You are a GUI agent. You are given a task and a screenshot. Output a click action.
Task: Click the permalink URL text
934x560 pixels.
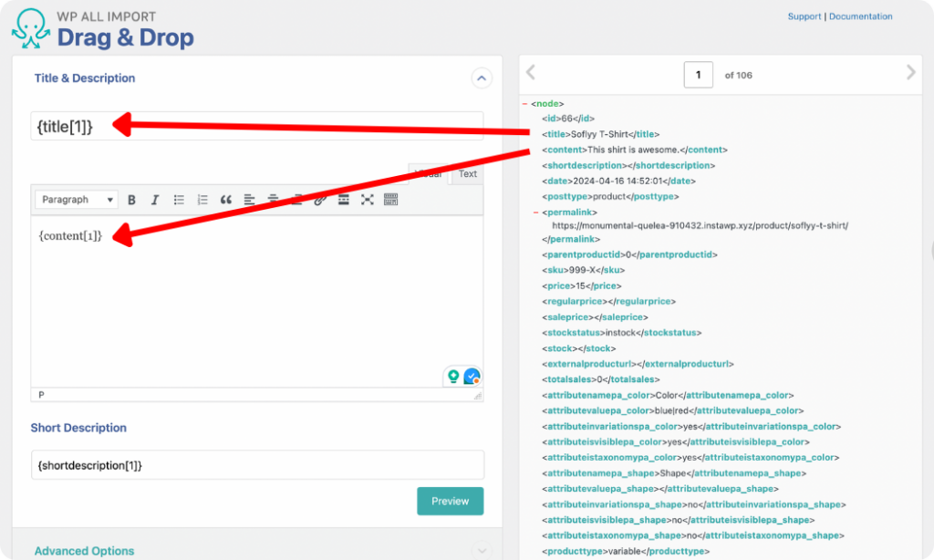[700, 226]
